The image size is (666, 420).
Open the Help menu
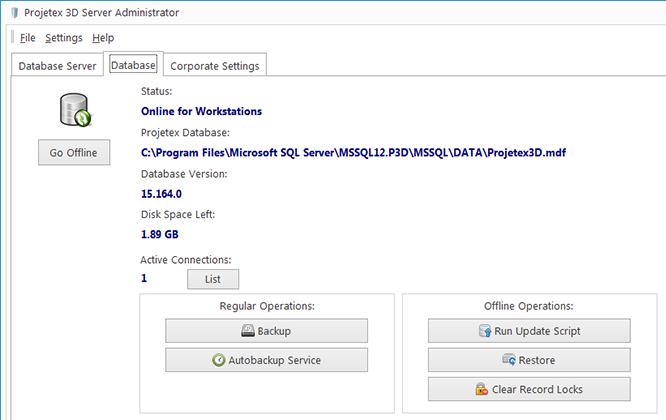click(103, 38)
